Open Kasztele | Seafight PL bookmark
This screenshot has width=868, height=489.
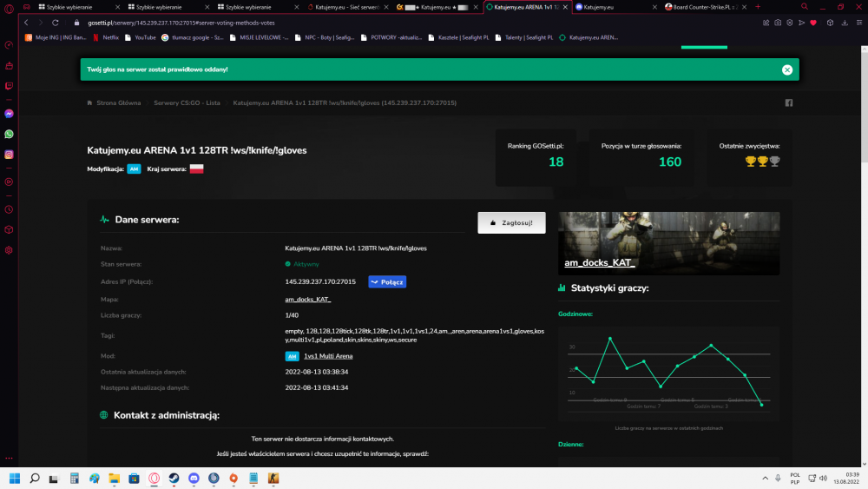point(458,37)
